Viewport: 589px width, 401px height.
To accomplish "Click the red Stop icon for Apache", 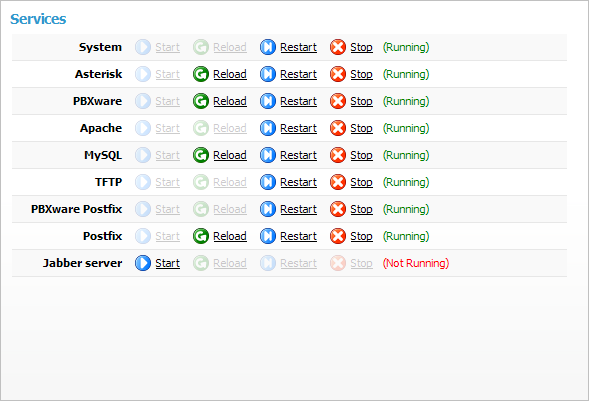I will pyautogui.click(x=338, y=128).
